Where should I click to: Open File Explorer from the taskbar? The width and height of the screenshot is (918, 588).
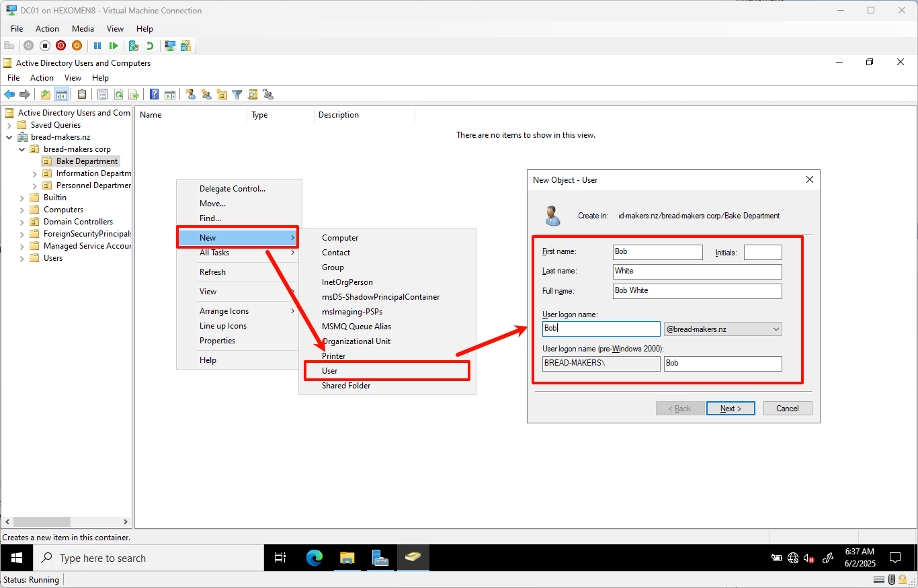pos(347,558)
